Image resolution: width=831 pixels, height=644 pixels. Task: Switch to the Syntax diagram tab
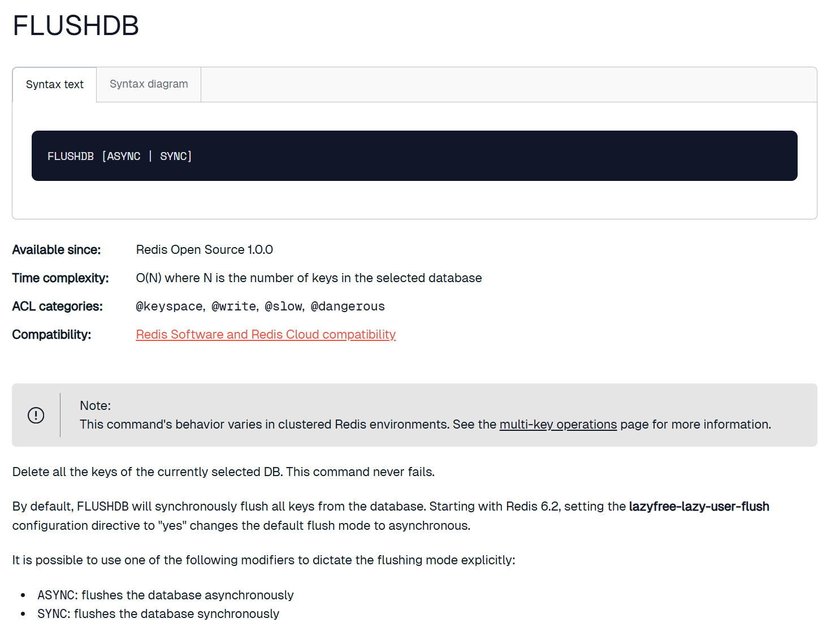tap(149, 84)
